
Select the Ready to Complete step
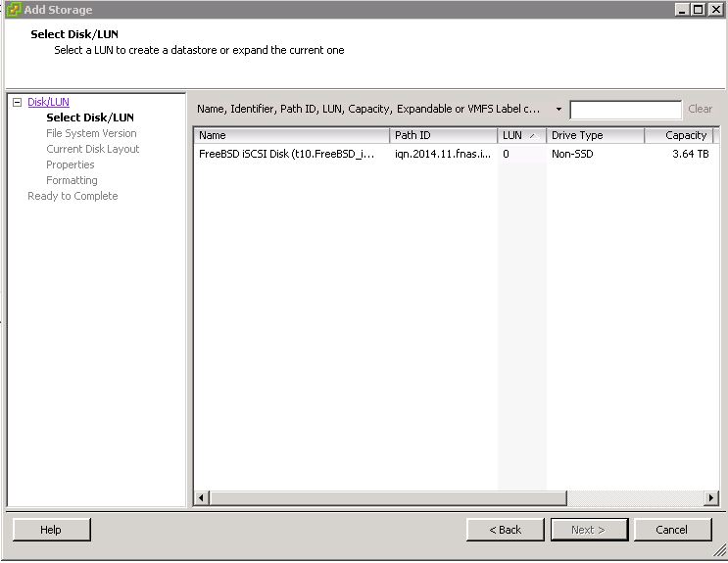click(x=73, y=196)
